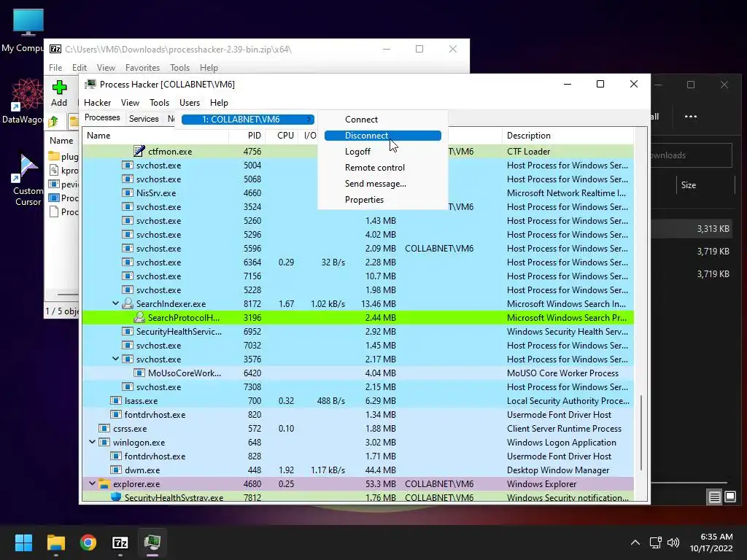Viewport: 747px width, 560px height.
Task: Collapse the svchost.exe 3576 tree node
Action: [x=115, y=359]
